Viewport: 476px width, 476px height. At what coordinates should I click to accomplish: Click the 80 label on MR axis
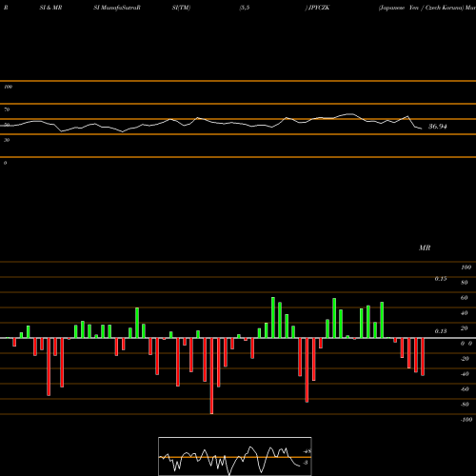[465, 283]
